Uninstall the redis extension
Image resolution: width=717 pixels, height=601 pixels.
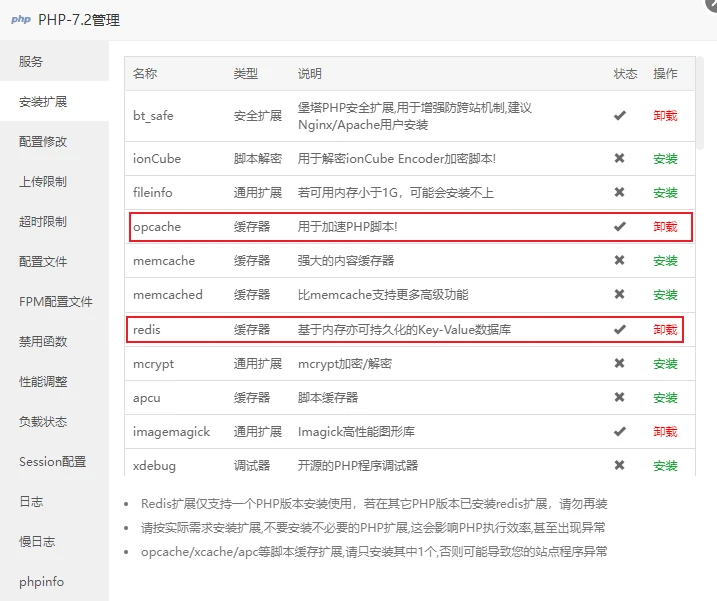pyautogui.click(x=665, y=329)
